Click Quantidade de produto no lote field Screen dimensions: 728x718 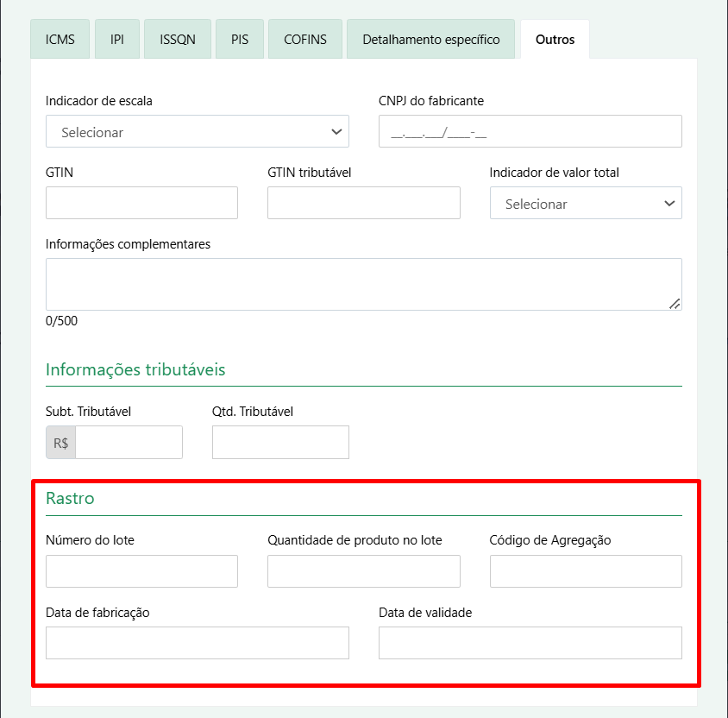[x=363, y=571]
